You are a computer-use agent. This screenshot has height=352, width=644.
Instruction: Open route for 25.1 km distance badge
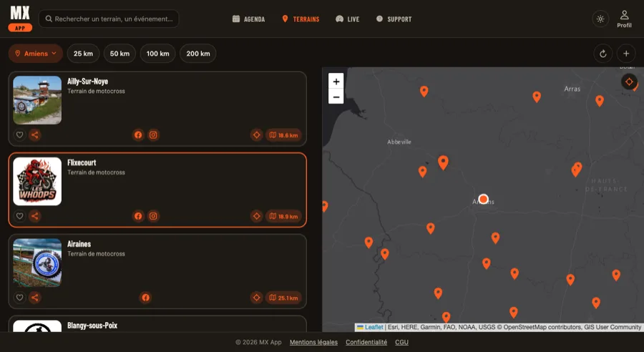pyautogui.click(x=283, y=298)
